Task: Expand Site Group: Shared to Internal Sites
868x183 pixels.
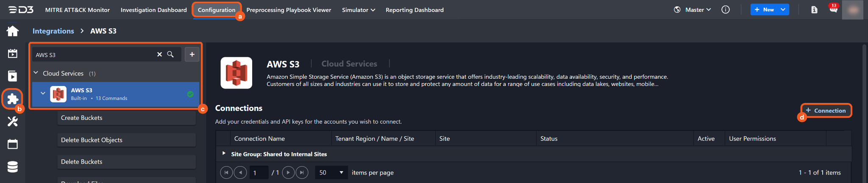Action: click(224, 154)
